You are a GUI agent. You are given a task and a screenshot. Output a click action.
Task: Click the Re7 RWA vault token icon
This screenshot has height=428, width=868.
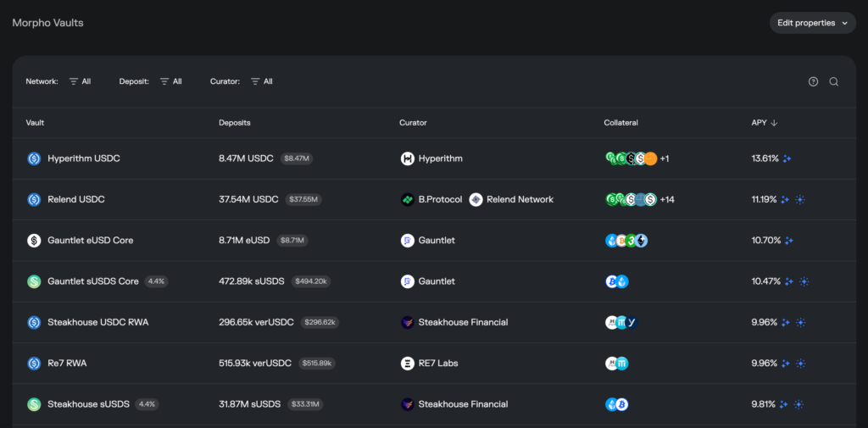pyautogui.click(x=34, y=364)
